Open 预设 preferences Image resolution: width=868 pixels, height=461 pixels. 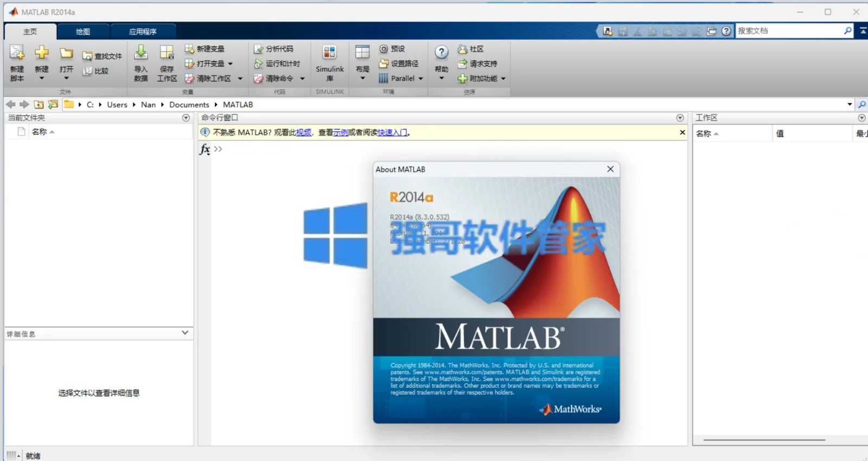(x=392, y=49)
